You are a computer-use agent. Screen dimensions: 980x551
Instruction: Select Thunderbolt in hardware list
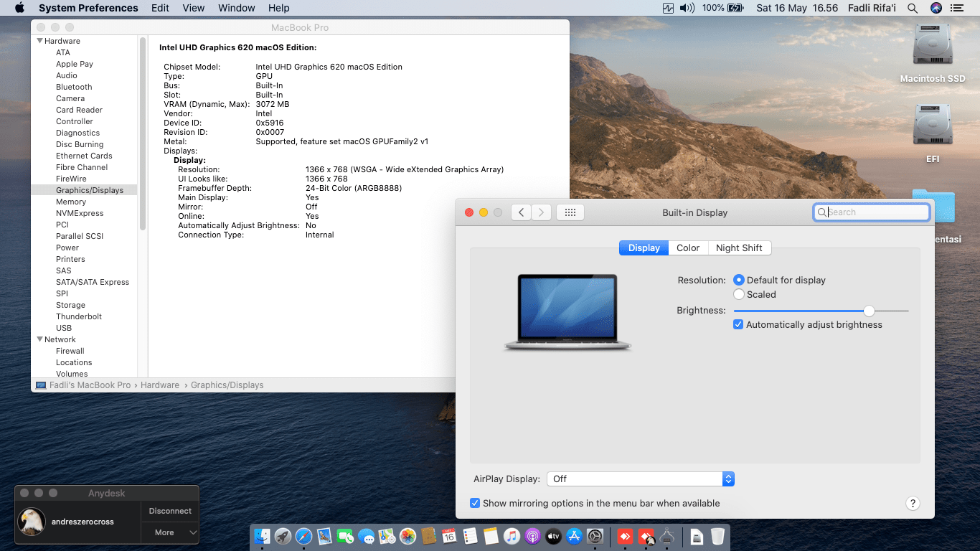tap(79, 316)
